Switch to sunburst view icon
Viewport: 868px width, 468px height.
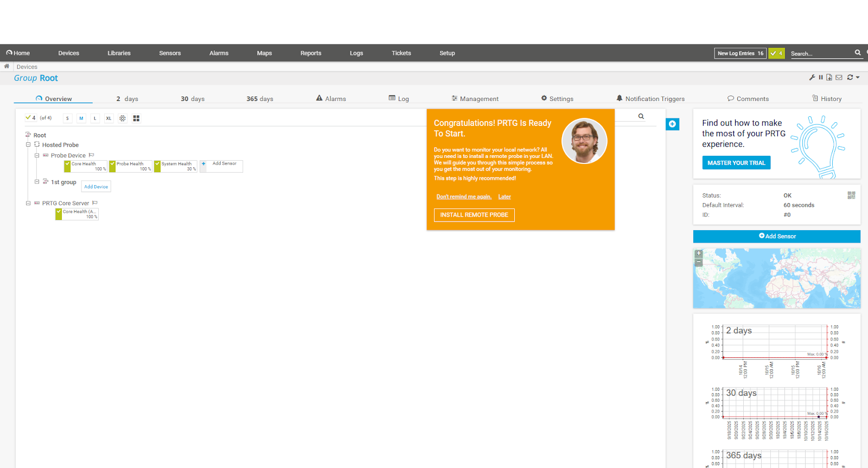pos(123,118)
